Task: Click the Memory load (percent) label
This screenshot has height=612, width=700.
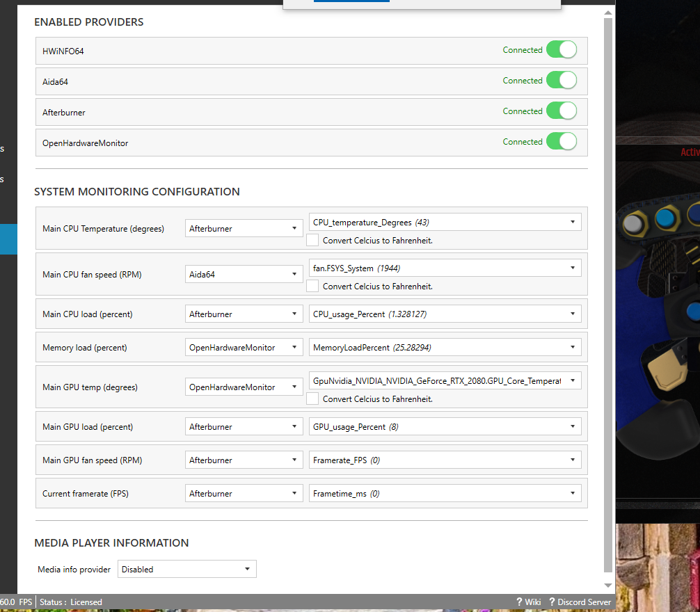Action: [x=84, y=348]
